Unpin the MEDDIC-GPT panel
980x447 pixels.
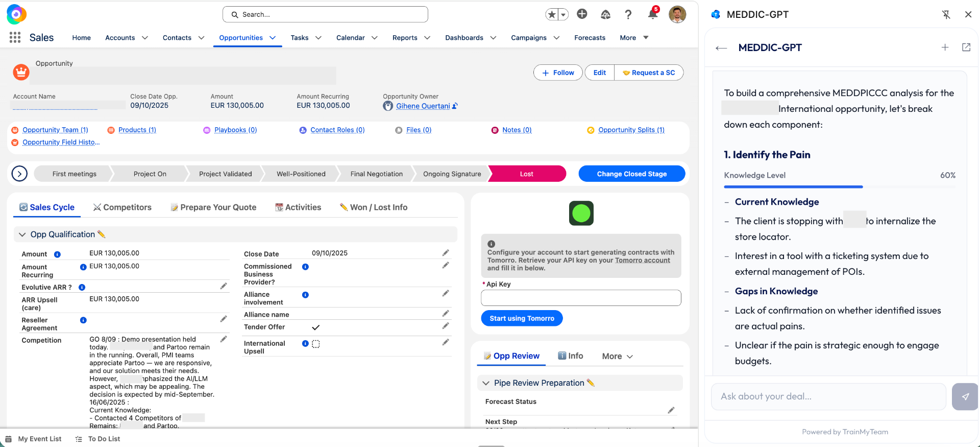(946, 14)
